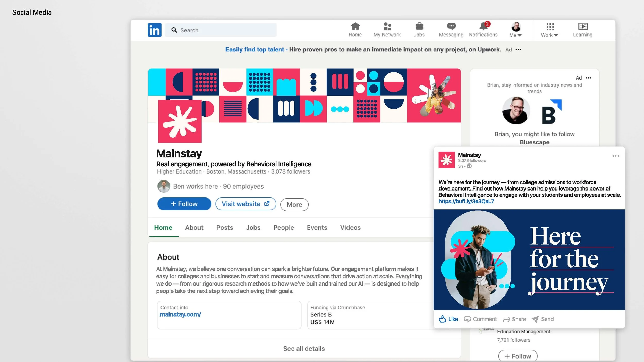Like the Mainstay post
Viewport: 644px width, 362px height.
[x=448, y=319]
